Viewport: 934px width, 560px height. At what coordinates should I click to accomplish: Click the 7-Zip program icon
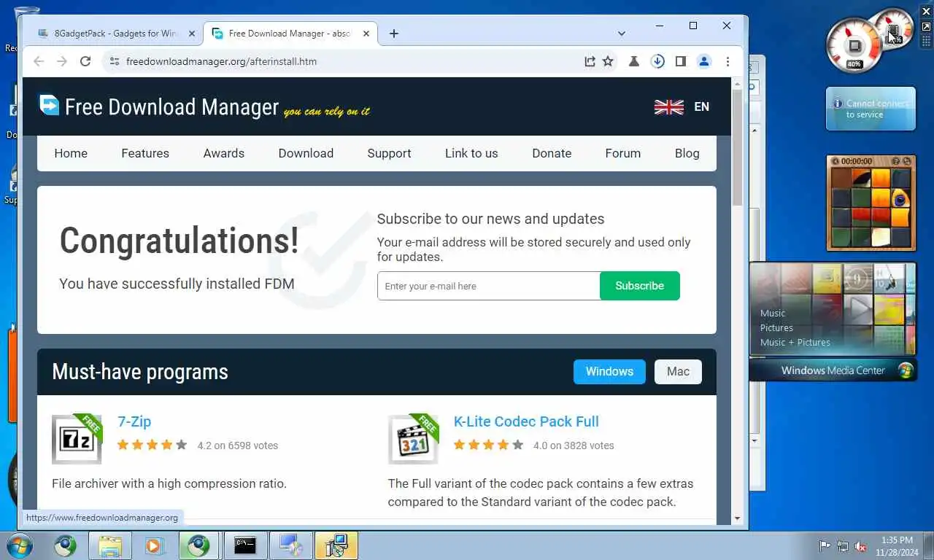(x=77, y=439)
